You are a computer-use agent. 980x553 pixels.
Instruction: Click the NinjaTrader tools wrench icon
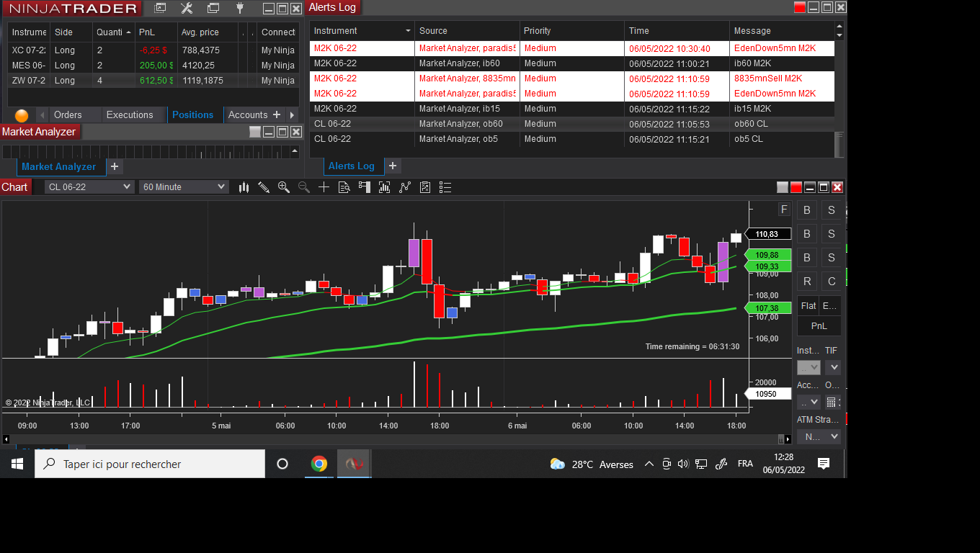tap(186, 9)
